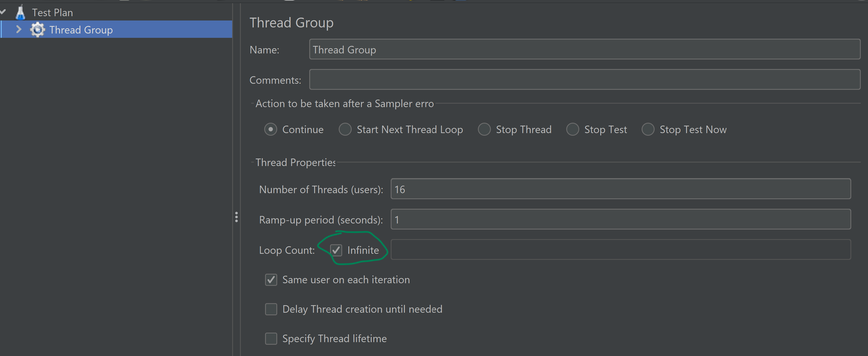This screenshot has width=868, height=356.
Task: Uncheck the Infinite loop count checkbox
Action: coord(336,250)
